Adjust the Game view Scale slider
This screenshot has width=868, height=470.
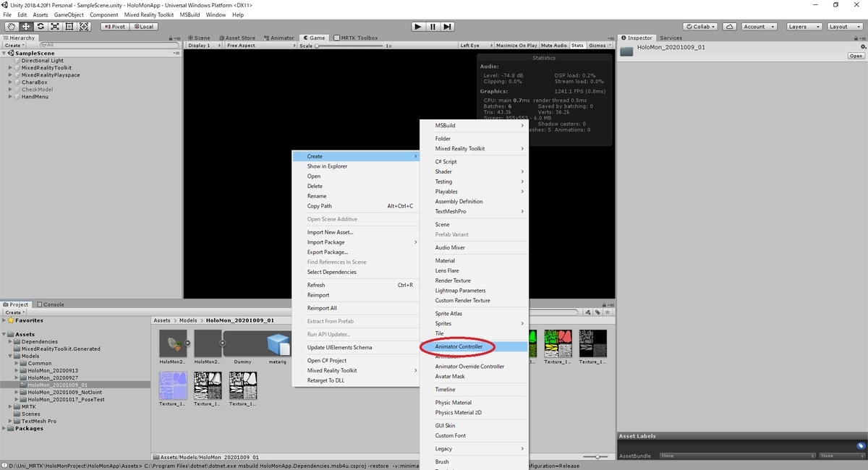pos(351,46)
